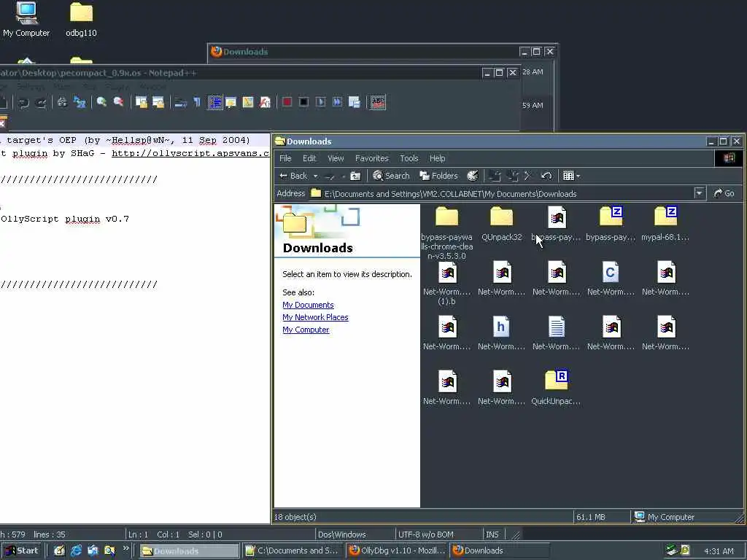Open the Tools menu in Downloads window
This screenshot has width=747, height=560.
[409, 158]
